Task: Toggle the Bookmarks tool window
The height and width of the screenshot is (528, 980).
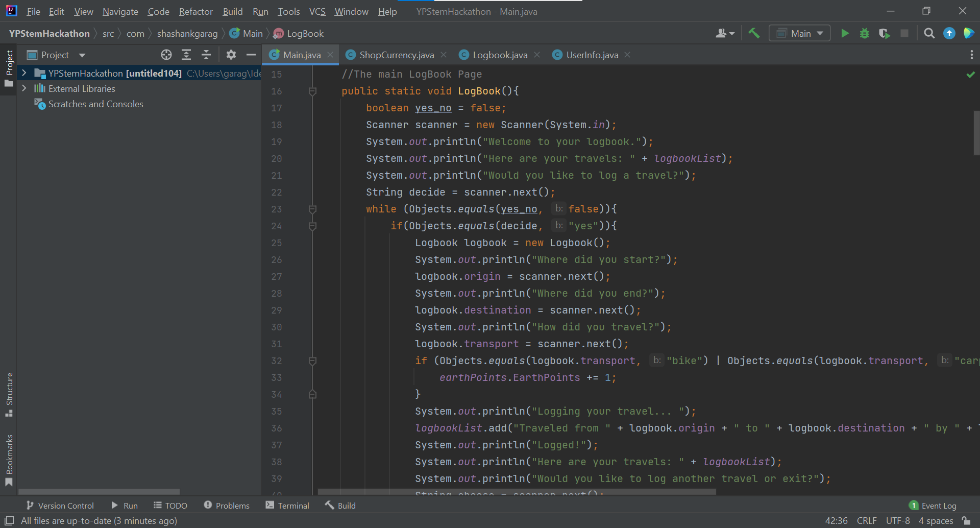Action: click(9, 460)
